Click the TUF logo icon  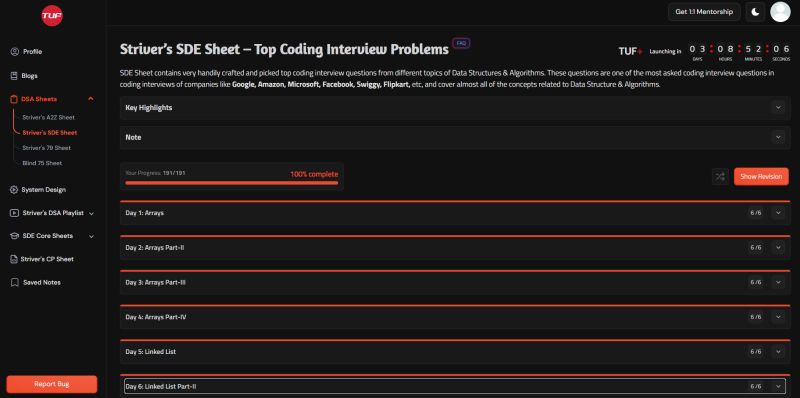[52, 16]
